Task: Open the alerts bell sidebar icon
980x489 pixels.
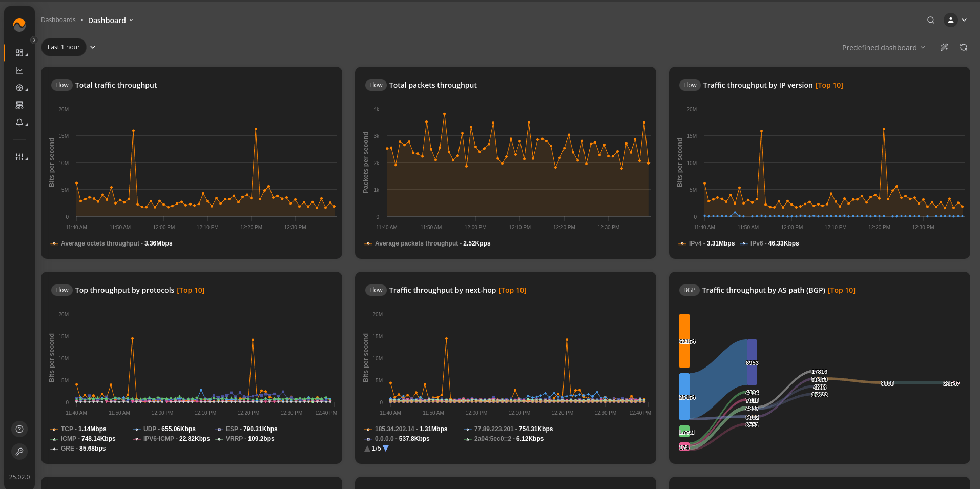Action: (x=19, y=123)
